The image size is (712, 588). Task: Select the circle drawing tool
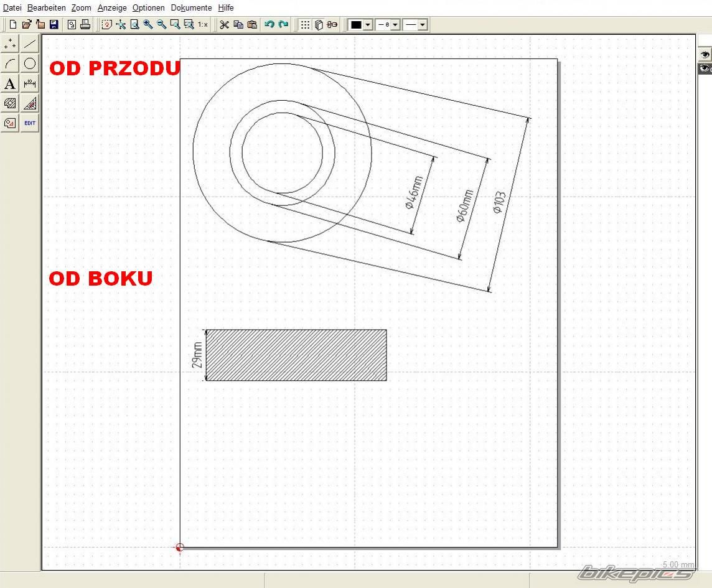[30, 63]
